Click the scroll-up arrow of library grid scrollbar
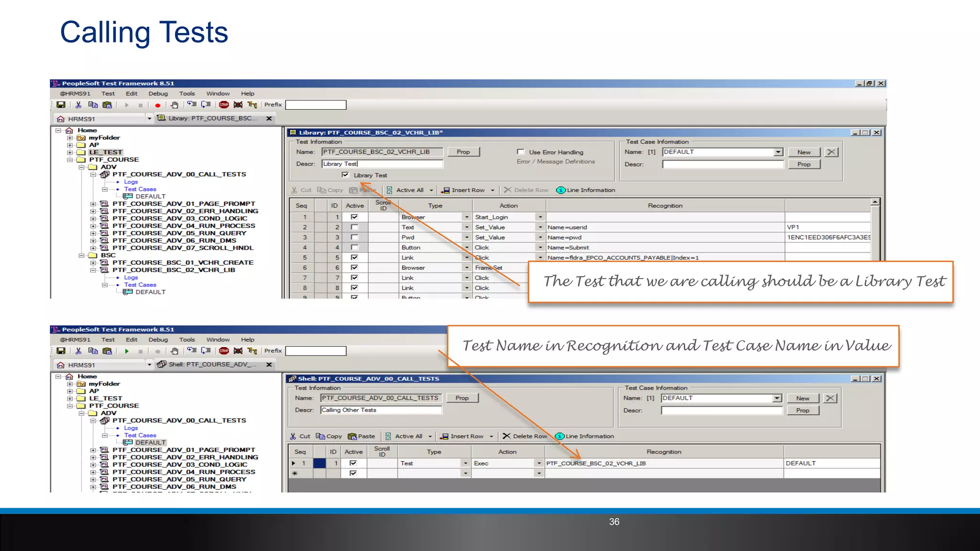 point(875,202)
